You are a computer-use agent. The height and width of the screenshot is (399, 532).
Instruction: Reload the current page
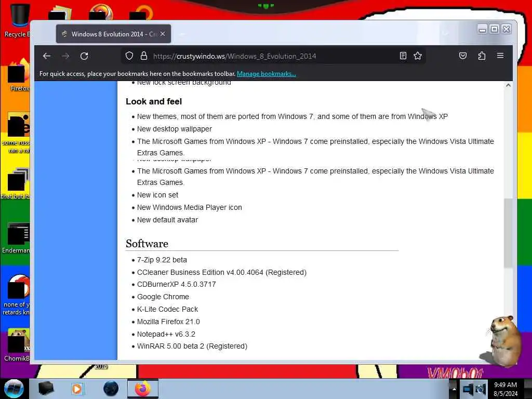click(84, 56)
